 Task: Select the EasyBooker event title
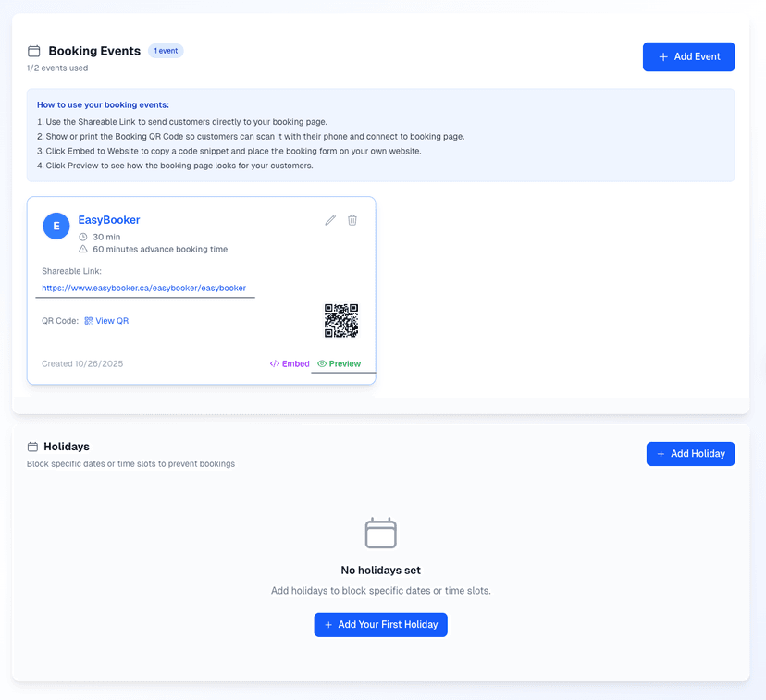click(108, 220)
